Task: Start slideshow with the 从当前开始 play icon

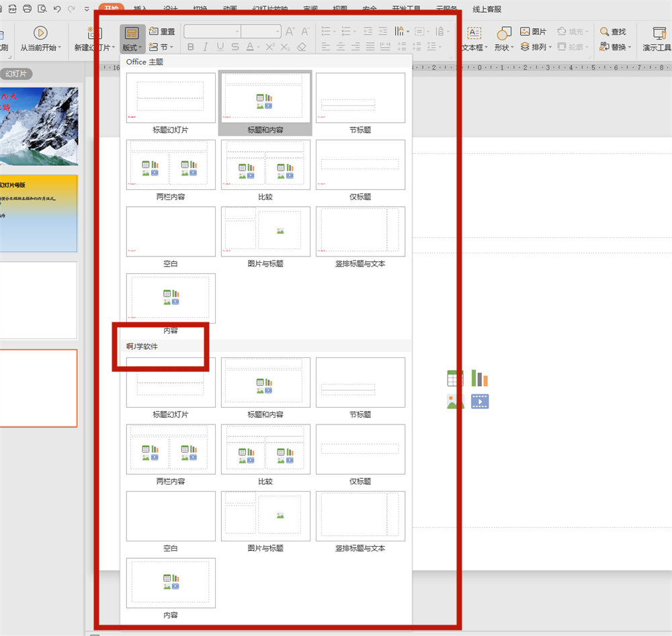Action: pyautogui.click(x=40, y=33)
